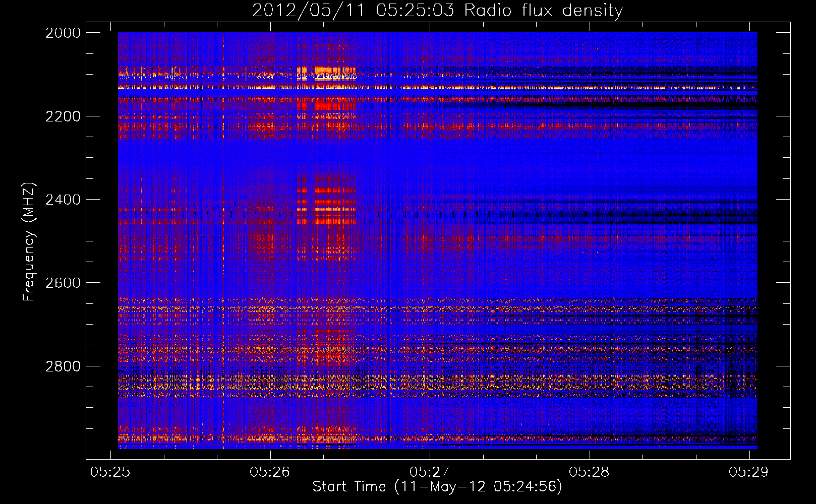Viewport: 816px width, 504px height.
Task: Click the 2600 frequency axis label
Action: coord(63,283)
